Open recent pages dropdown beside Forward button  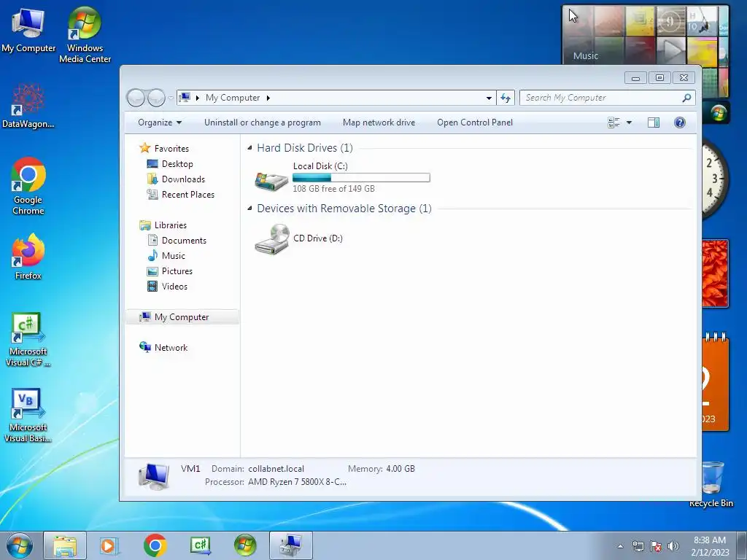(171, 98)
